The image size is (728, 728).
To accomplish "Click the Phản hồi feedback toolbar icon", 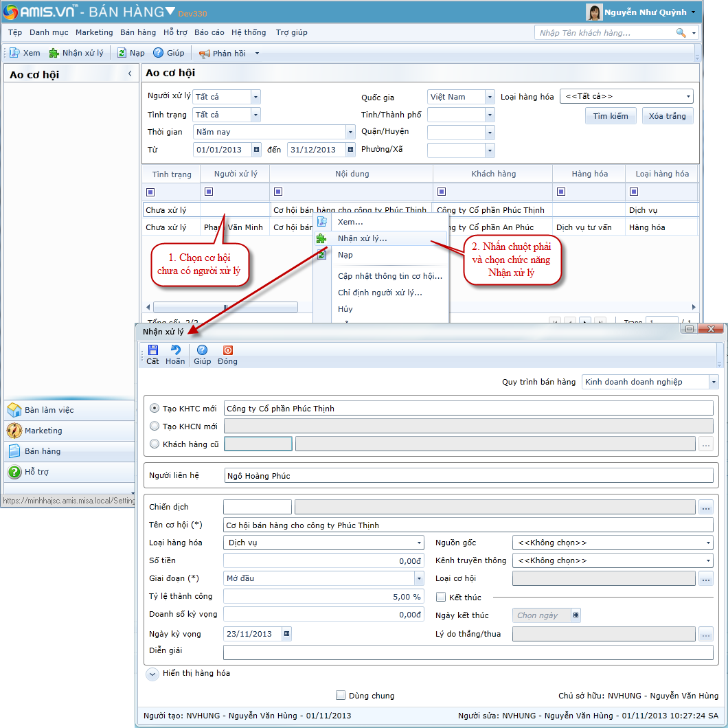I will click(204, 53).
